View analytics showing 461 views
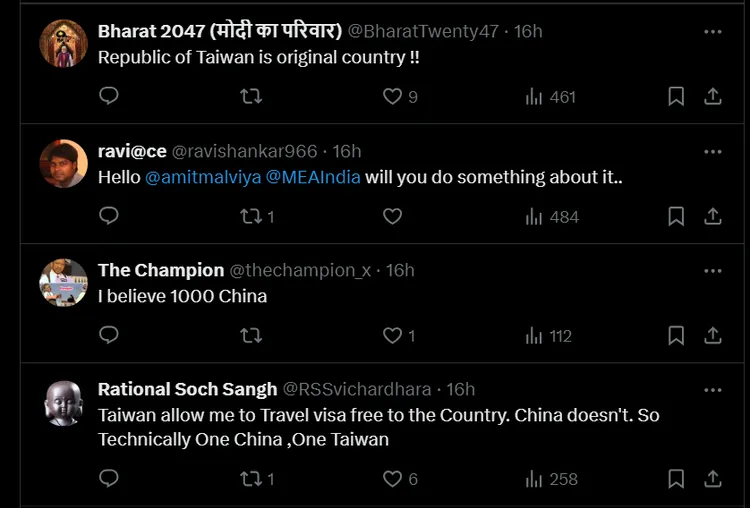 [550, 97]
